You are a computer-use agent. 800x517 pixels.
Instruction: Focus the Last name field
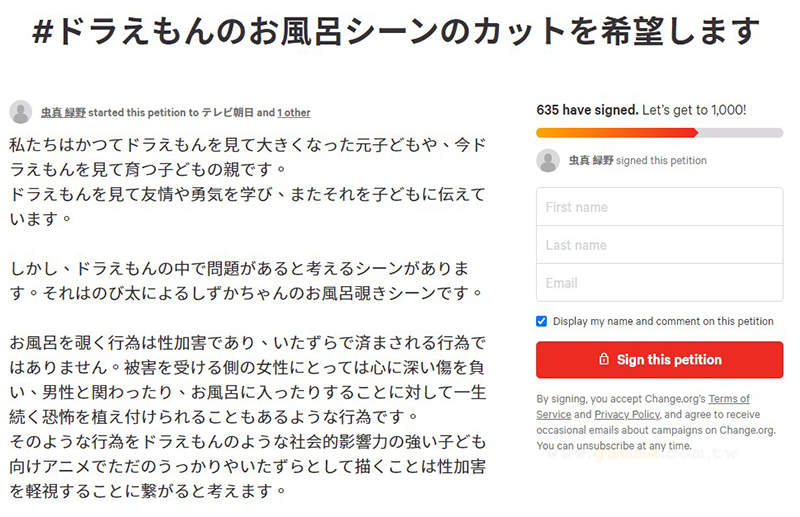pos(659,245)
